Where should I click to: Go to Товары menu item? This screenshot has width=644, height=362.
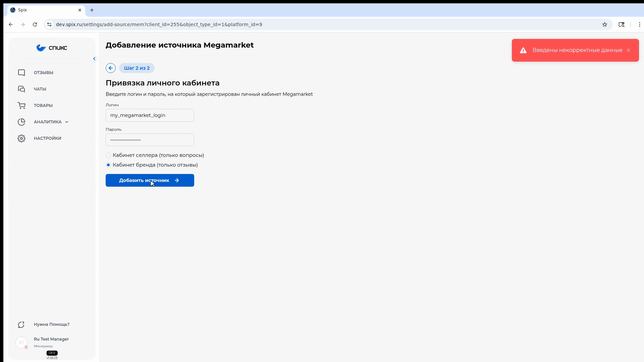pos(43,106)
